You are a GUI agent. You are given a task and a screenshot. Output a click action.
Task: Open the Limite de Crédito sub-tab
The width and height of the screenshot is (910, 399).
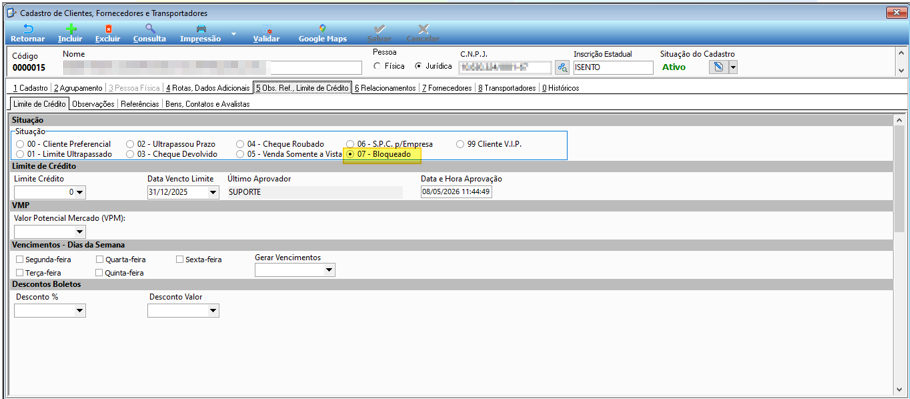click(x=39, y=104)
